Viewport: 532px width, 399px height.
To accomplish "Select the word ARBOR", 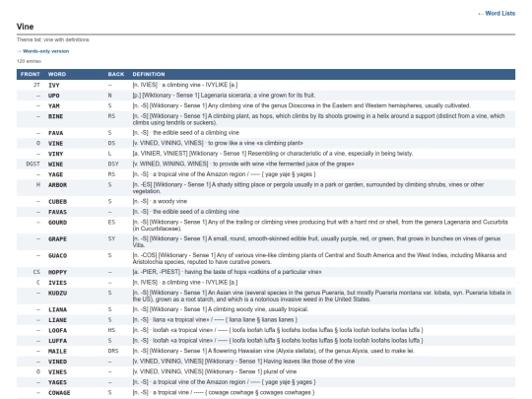I will (57, 185).
